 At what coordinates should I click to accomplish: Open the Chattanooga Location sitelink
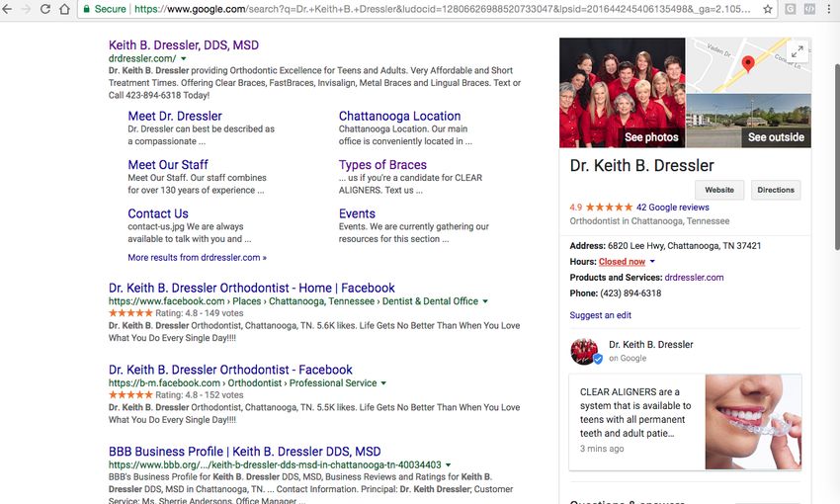click(399, 116)
